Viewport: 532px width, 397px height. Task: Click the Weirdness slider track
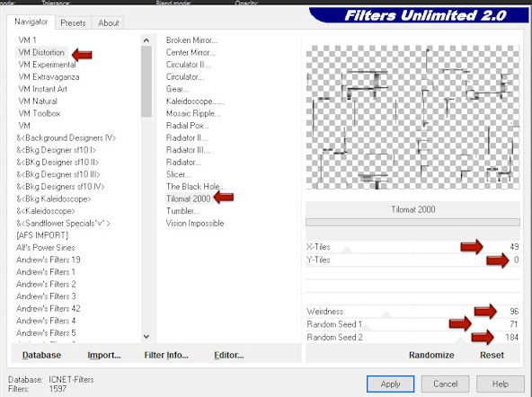(x=412, y=312)
